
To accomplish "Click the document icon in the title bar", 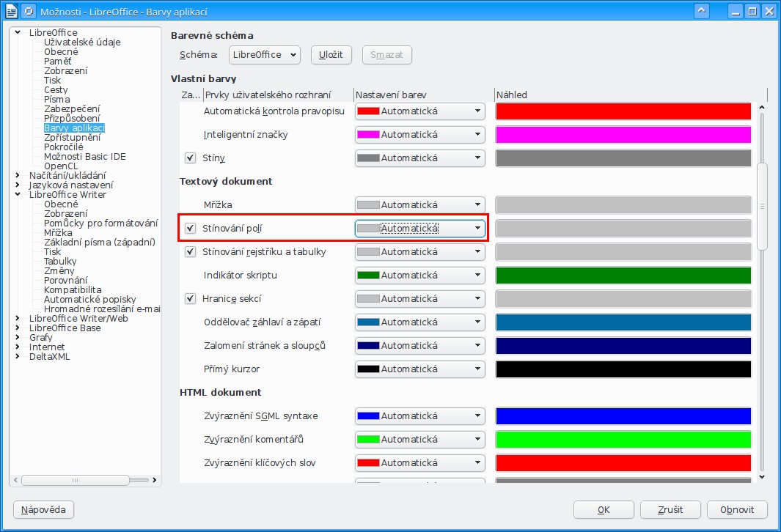I will (x=12, y=11).
